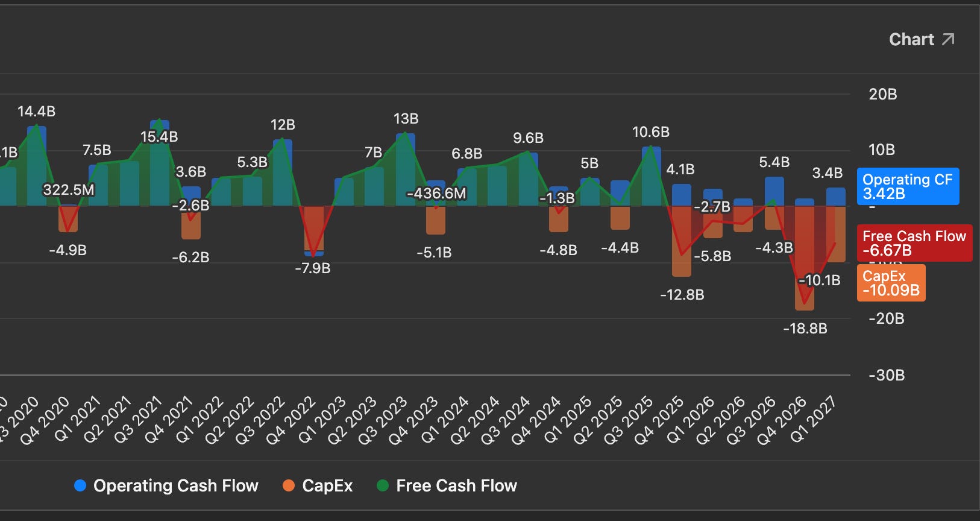Click the 13B bar in Q3 2023
Image resolution: width=980 pixels, height=521 pixels.
click(x=406, y=170)
